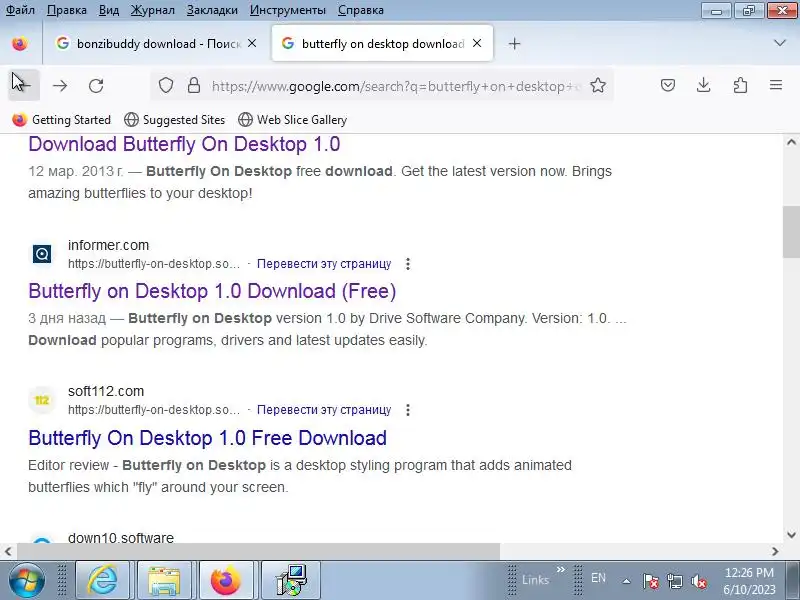Open the Правка menu
800x600 pixels.
pyautogui.click(x=67, y=10)
